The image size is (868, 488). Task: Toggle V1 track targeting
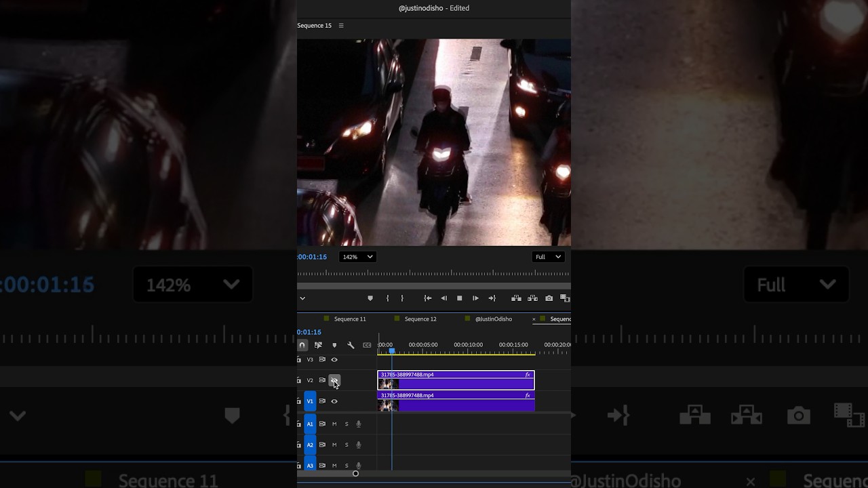[310, 401]
